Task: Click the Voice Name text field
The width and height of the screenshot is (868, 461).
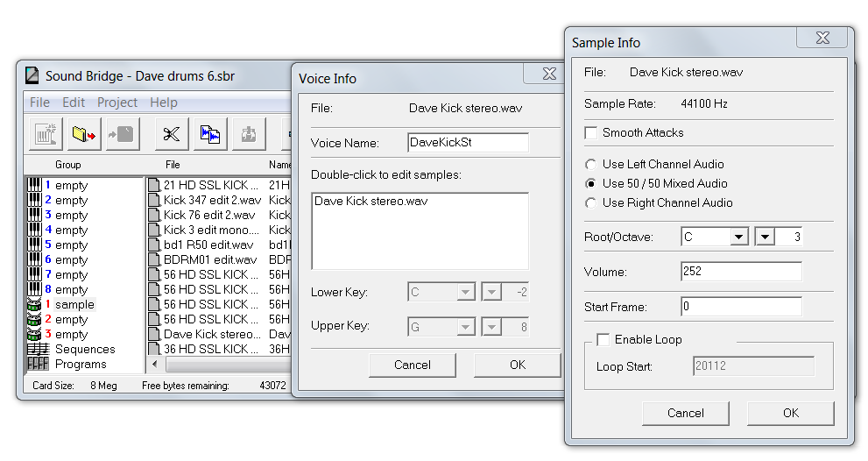Action: 468,142
